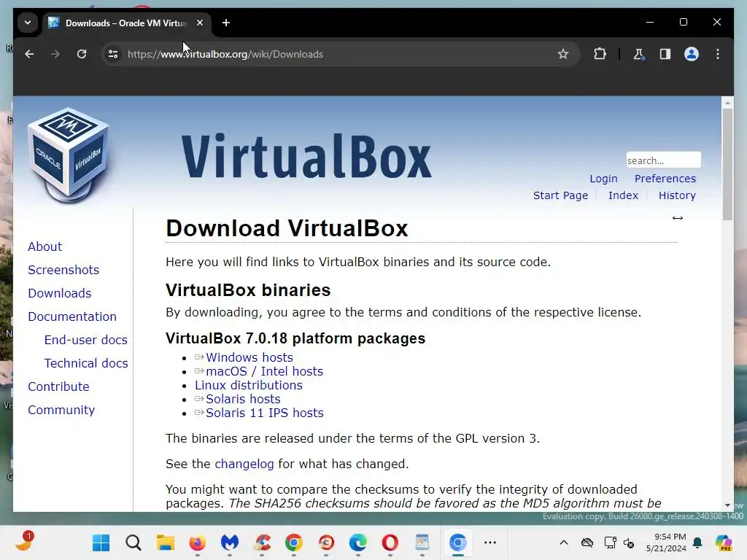Open CCleaner from the taskbar
This screenshot has width=747, height=560.
[x=262, y=542]
